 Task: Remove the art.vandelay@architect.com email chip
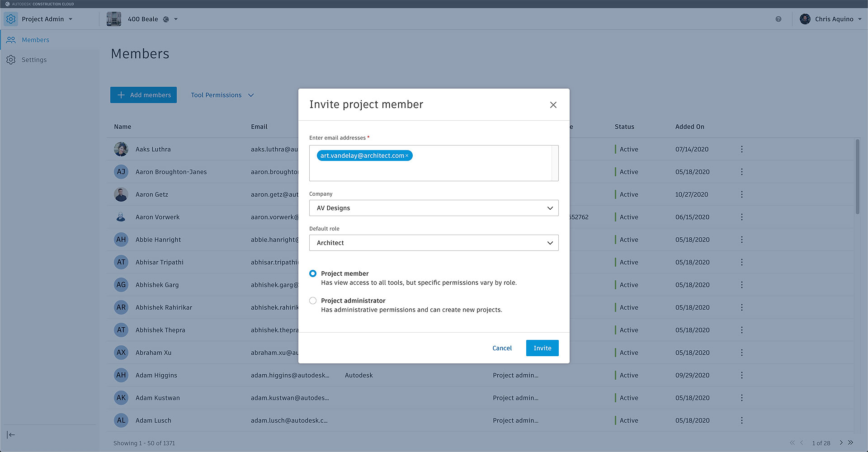tap(407, 156)
